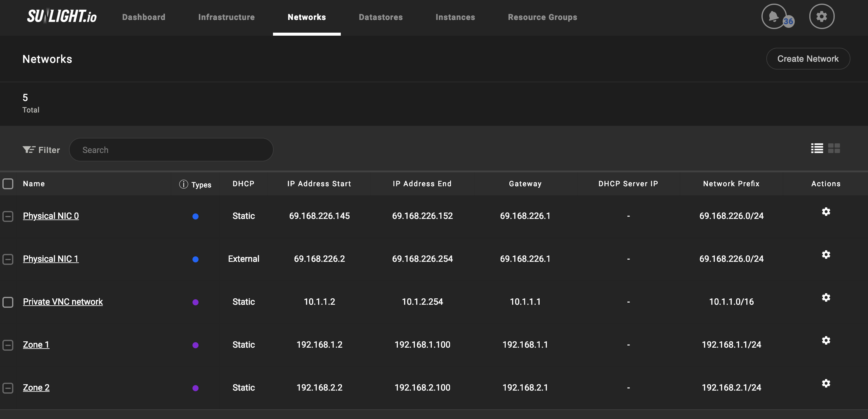
Task: Open actions gear for Private VNC network
Action: point(826,297)
